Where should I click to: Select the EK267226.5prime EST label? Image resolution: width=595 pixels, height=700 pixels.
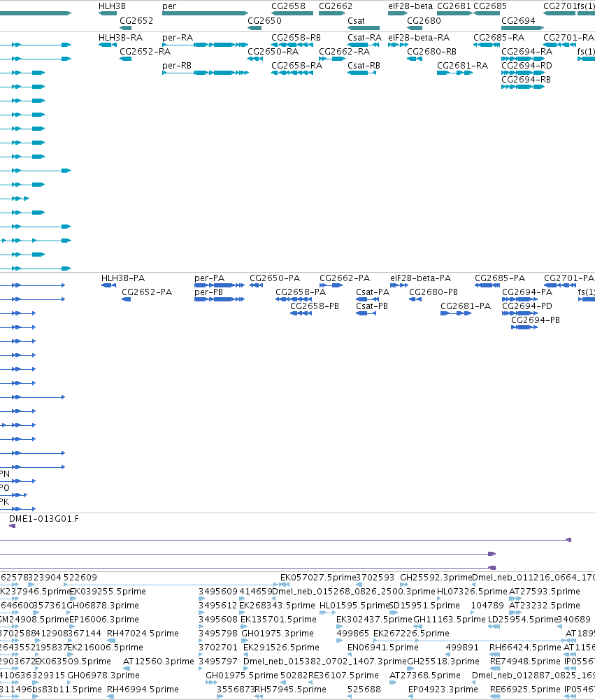point(411,633)
